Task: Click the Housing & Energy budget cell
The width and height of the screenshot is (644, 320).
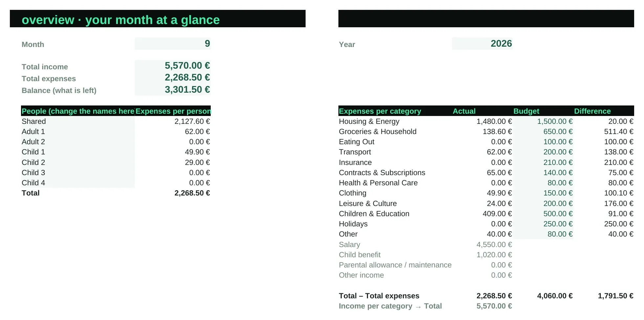Action: tap(543, 121)
